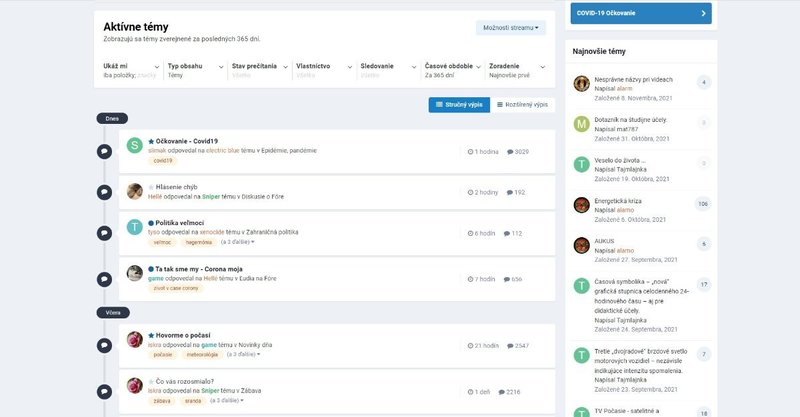
Task: Click the speech bubble icon beside Očkovanie - Covid19
Action: pos(103,151)
